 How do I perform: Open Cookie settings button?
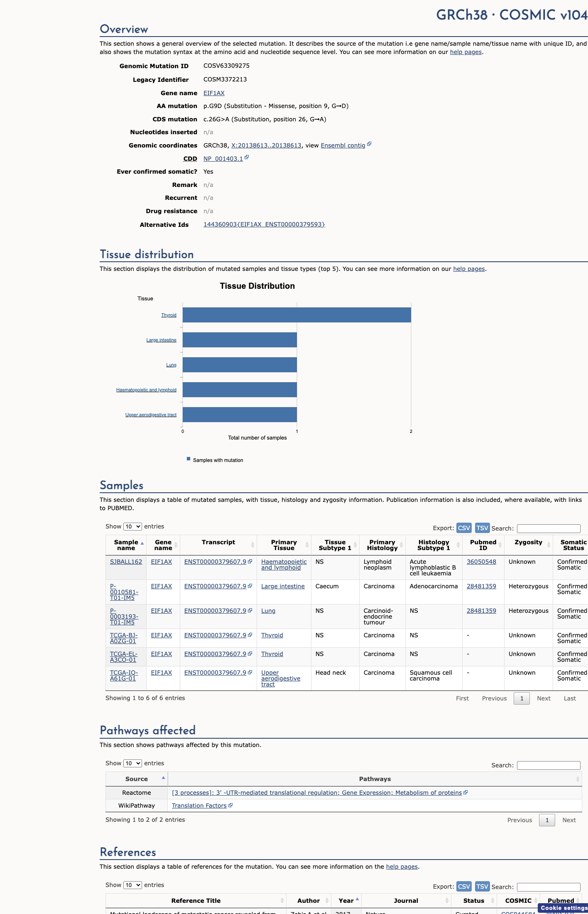pos(563,908)
